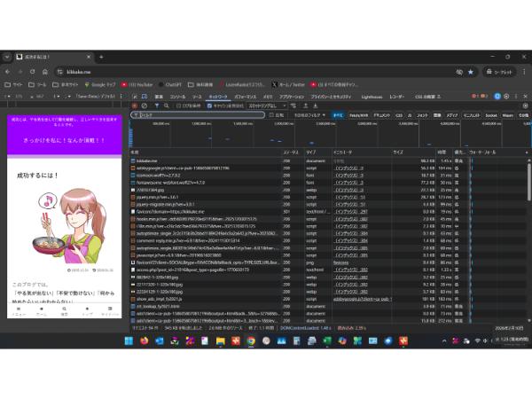Image resolution: width=532 pixels, height=399 pixels.
Task: Select the CSS type filter
Action: 399,115
